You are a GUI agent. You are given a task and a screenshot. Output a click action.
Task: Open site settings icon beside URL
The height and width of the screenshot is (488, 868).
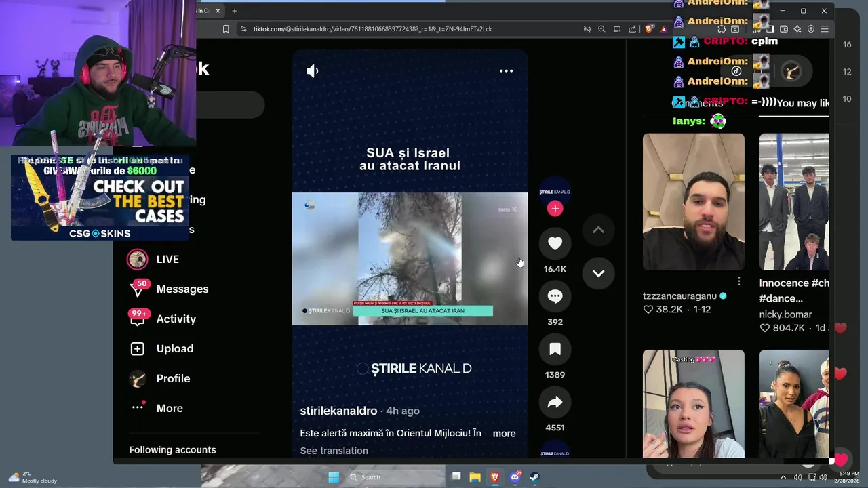pos(243,29)
